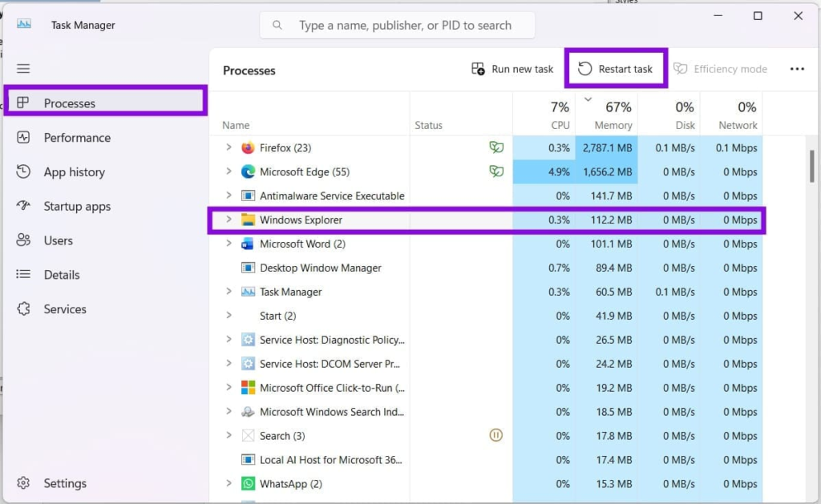The image size is (821, 504).
Task: Expand Service Host: DCOM Server row
Action: [229, 363]
